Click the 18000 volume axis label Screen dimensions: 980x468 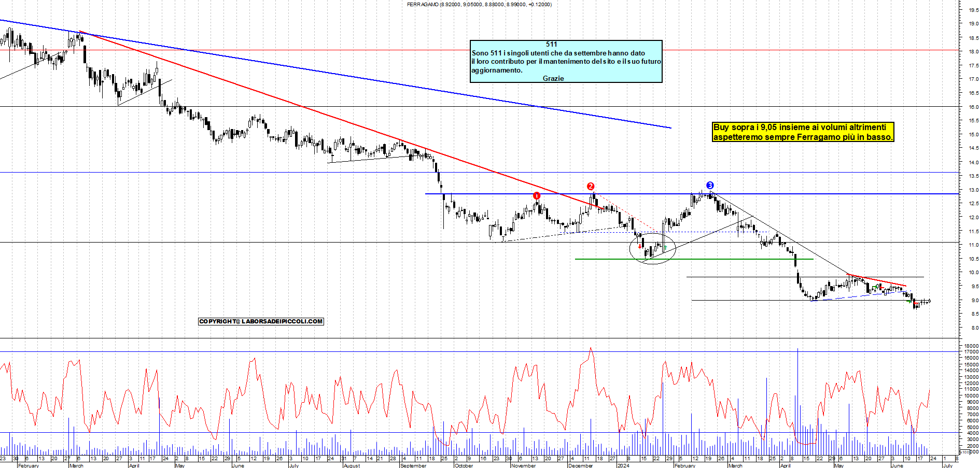[971, 346]
